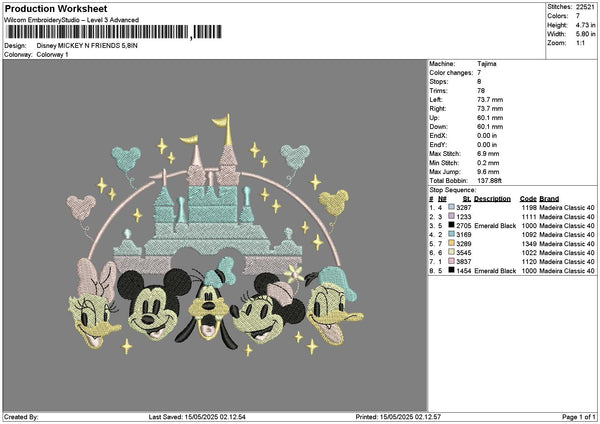Image resolution: width=600 pixels, height=424 pixels.
Task: Click the black swatch for thread 1454
Action: pyautogui.click(x=452, y=271)
